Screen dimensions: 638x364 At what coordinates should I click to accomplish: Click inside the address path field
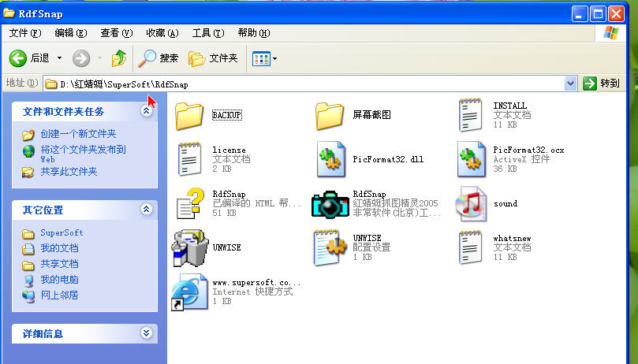coord(315,84)
